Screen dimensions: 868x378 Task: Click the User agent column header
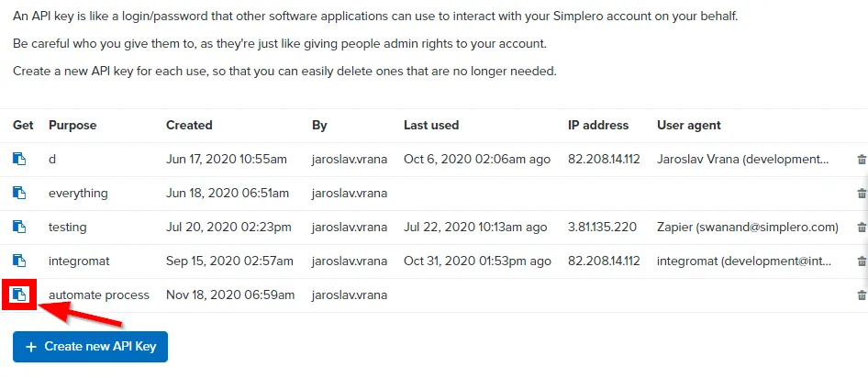689,125
